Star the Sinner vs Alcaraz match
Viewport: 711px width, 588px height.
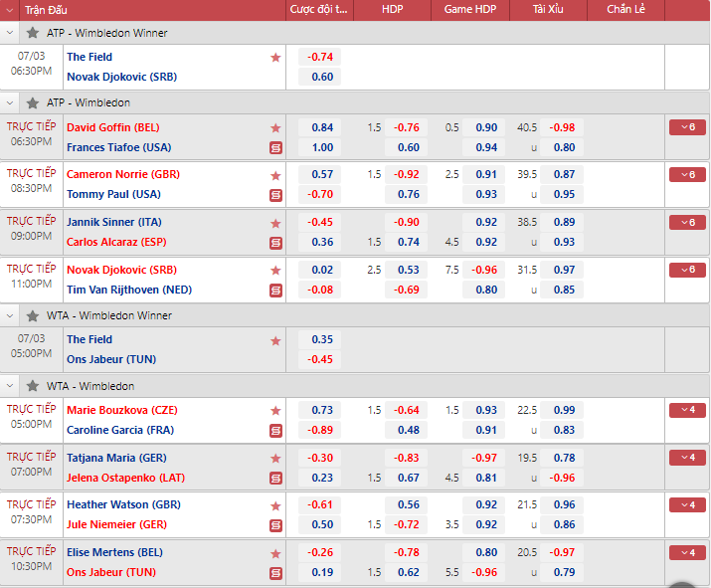point(275,223)
